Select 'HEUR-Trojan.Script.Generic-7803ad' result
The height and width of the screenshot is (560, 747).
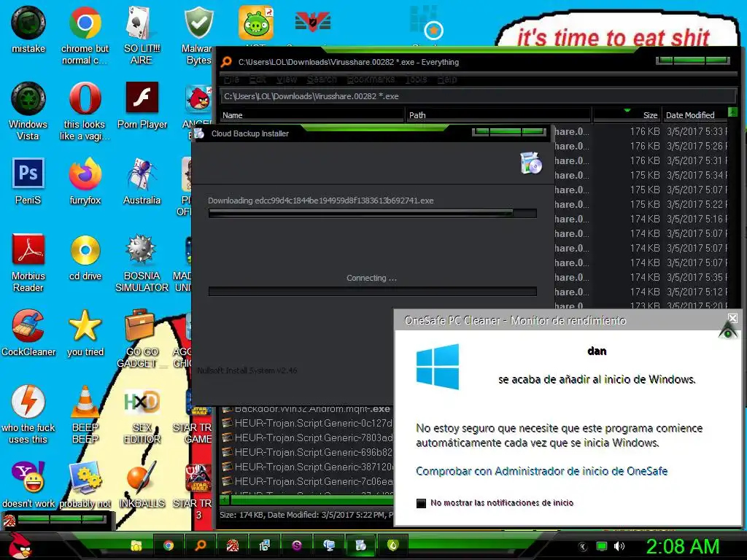coord(307,437)
